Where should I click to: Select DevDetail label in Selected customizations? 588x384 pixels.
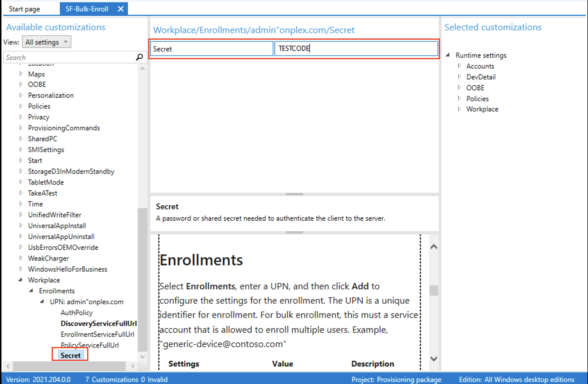pyautogui.click(x=481, y=77)
